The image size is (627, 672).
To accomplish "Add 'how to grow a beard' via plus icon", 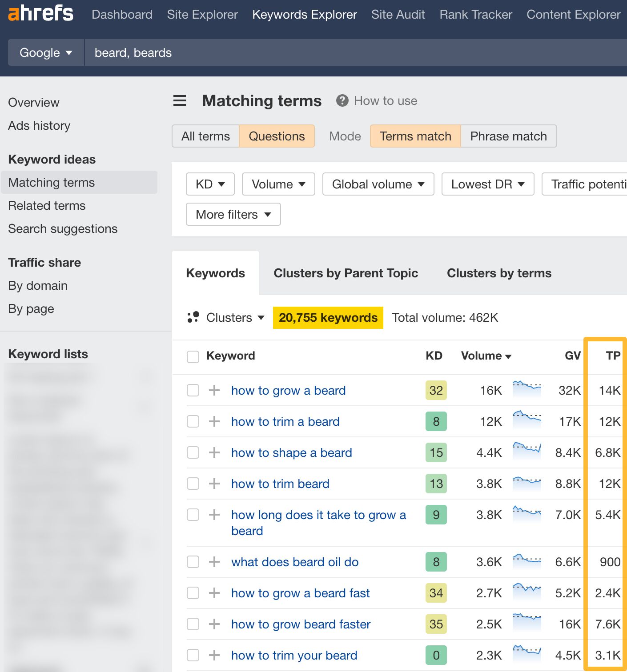I will click(215, 390).
